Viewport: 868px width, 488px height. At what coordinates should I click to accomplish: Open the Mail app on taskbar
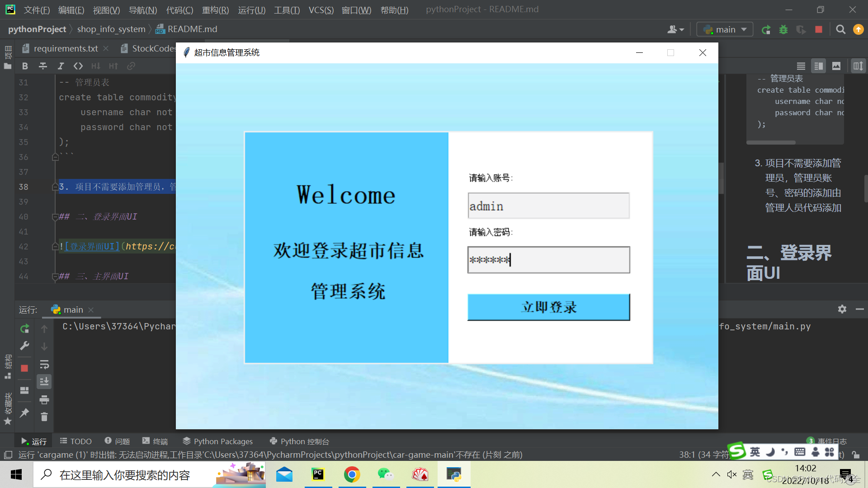click(x=284, y=474)
